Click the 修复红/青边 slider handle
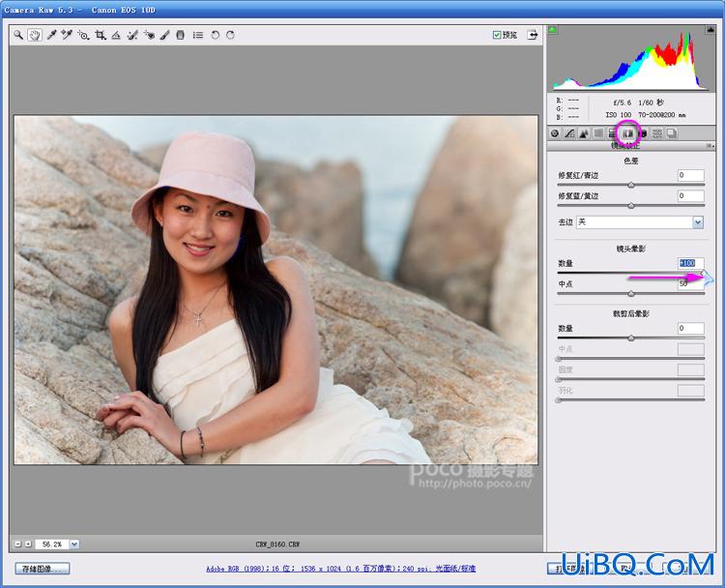725x588 pixels. tap(631, 185)
